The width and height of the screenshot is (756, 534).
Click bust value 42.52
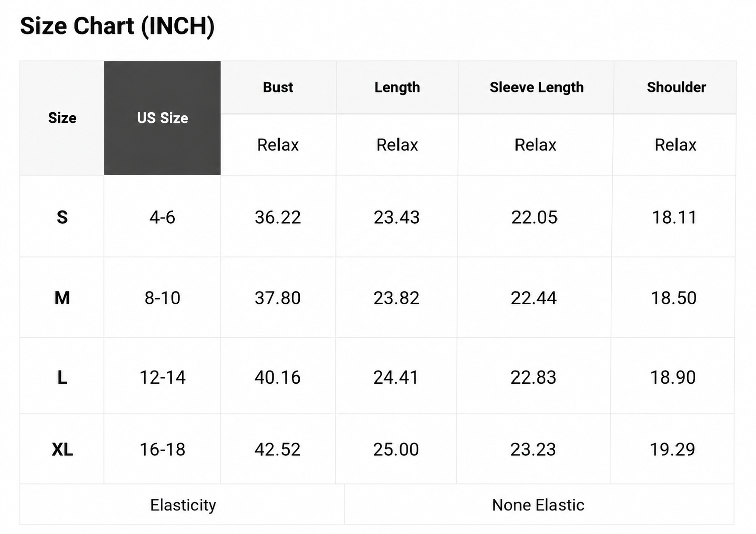[278, 449]
